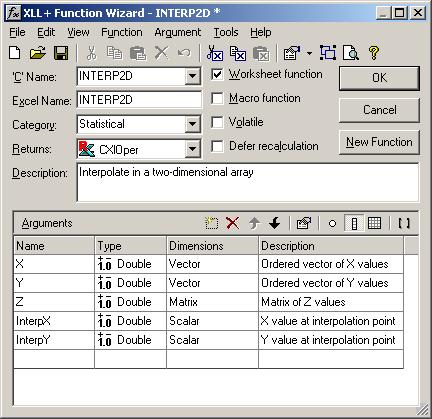The height and width of the screenshot is (419, 432).
Task: Open the View menu
Action: coord(78,32)
